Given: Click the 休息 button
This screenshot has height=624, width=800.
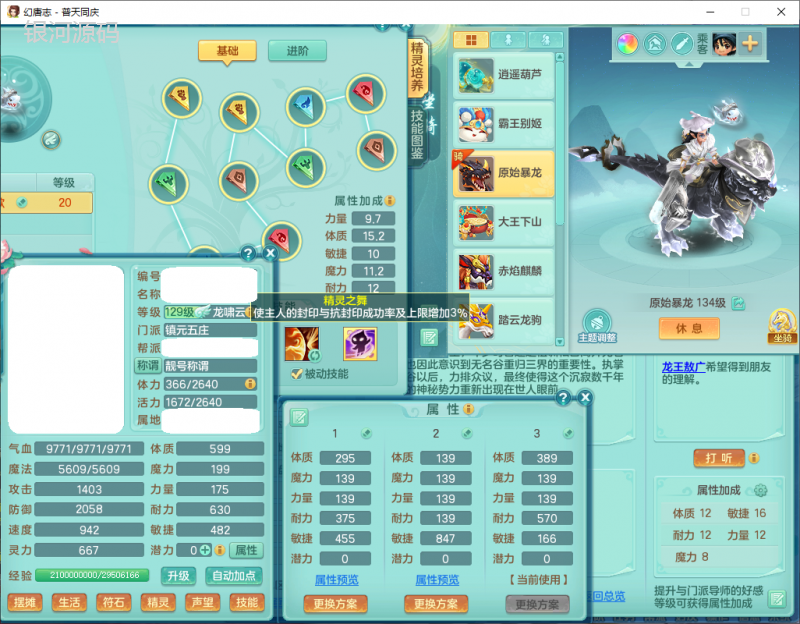Looking at the screenshot, I should point(689,328).
